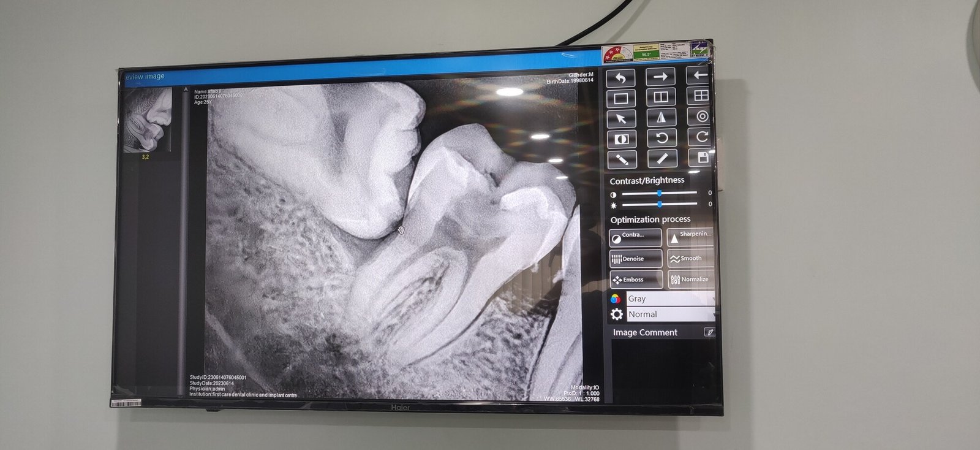The image size is (980, 450).
Task: Click the Age:25Y text overlay
Action: pos(203,102)
